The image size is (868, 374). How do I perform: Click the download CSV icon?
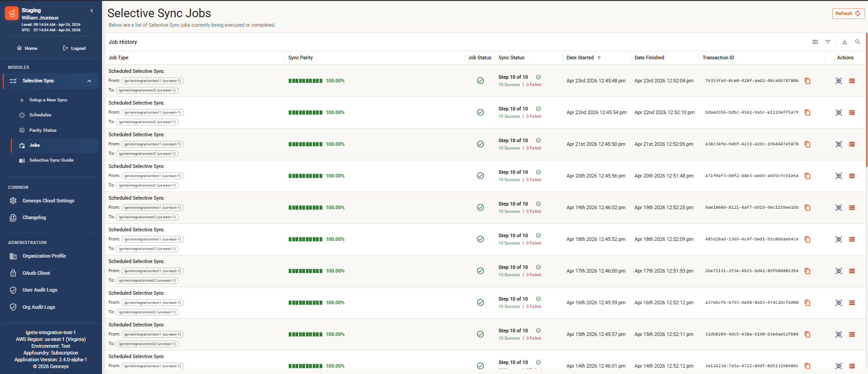point(844,42)
